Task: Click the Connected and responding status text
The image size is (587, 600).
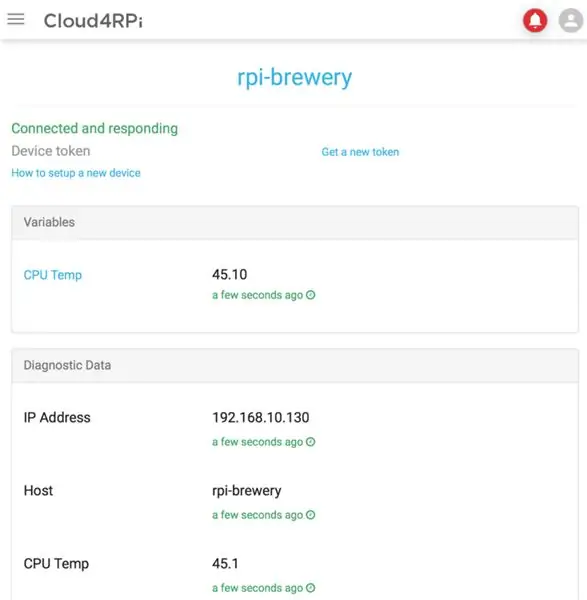Action: pos(95,129)
